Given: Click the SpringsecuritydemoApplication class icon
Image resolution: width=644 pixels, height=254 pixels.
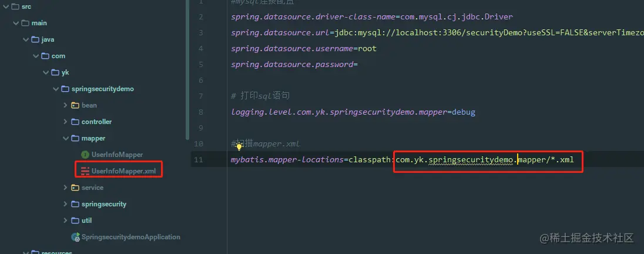Looking at the screenshot, I should [x=76, y=237].
